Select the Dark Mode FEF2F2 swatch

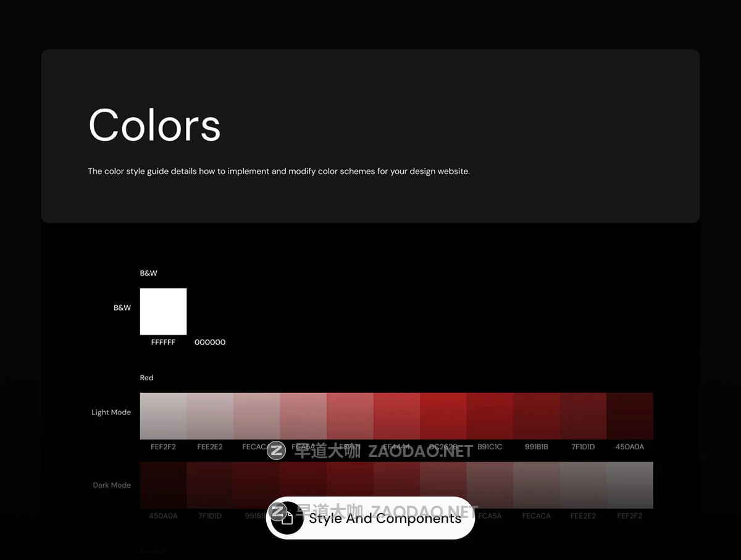pyautogui.click(x=630, y=485)
